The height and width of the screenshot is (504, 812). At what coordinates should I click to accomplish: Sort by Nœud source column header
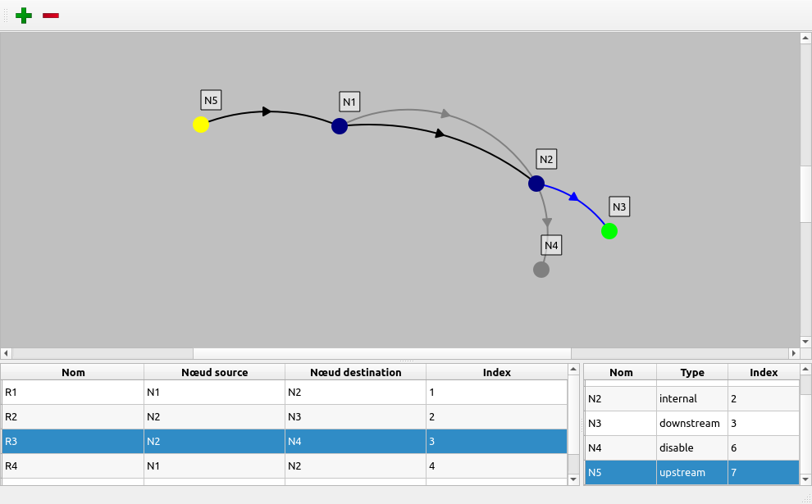tap(214, 372)
